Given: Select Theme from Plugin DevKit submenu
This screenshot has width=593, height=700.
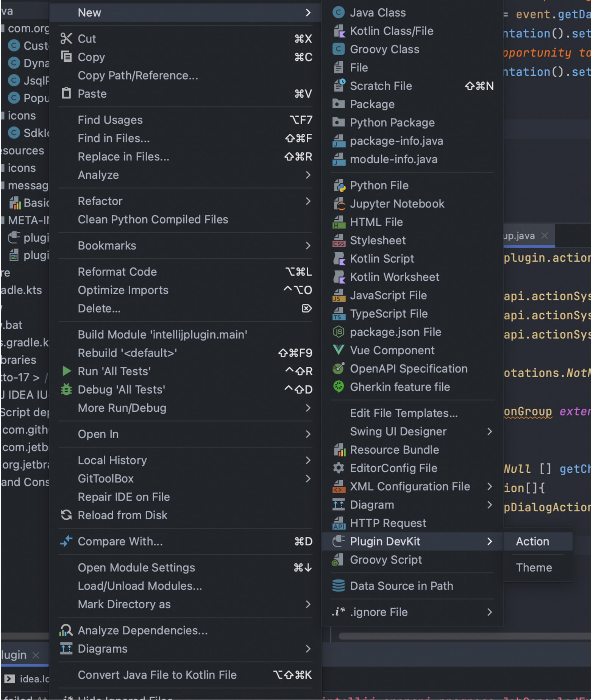Looking at the screenshot, I should tap(538, 568).
